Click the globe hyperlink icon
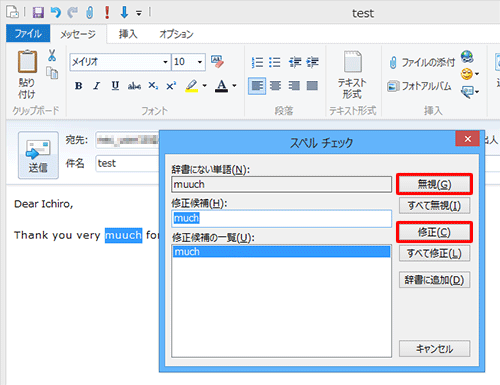This screenshot has height=385, width=500. click(x=467, y=57)
